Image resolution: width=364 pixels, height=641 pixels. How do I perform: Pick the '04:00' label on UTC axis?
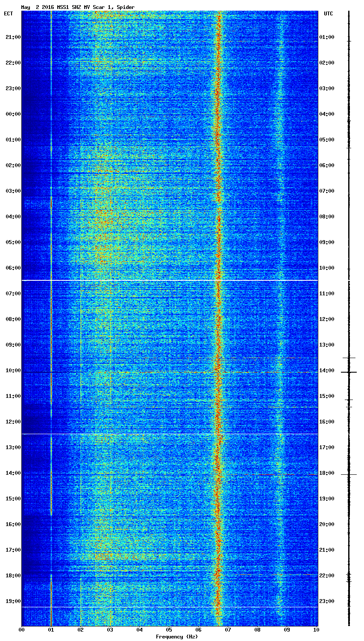pyautogui.click(x=327, y=114)
